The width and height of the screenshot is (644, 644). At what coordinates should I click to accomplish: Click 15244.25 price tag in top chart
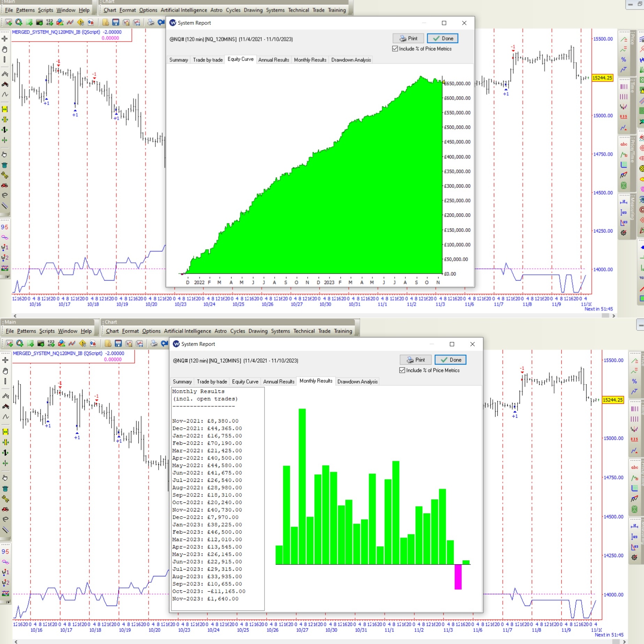click(x=602, y=78)
